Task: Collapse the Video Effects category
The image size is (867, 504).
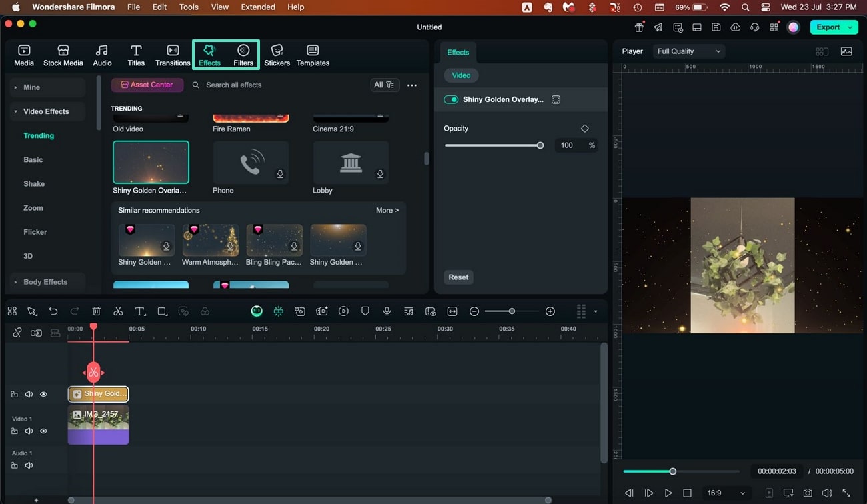Action: (x=47, y=111)
